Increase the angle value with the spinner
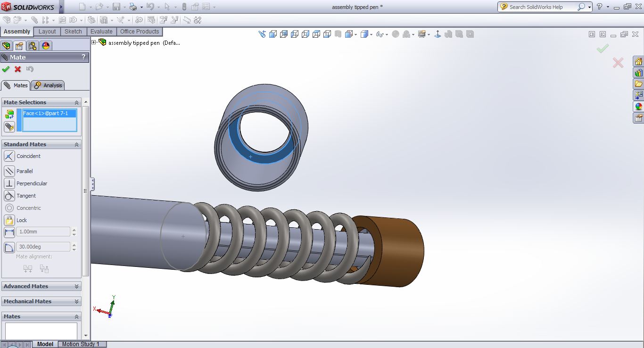 point(74,245)
